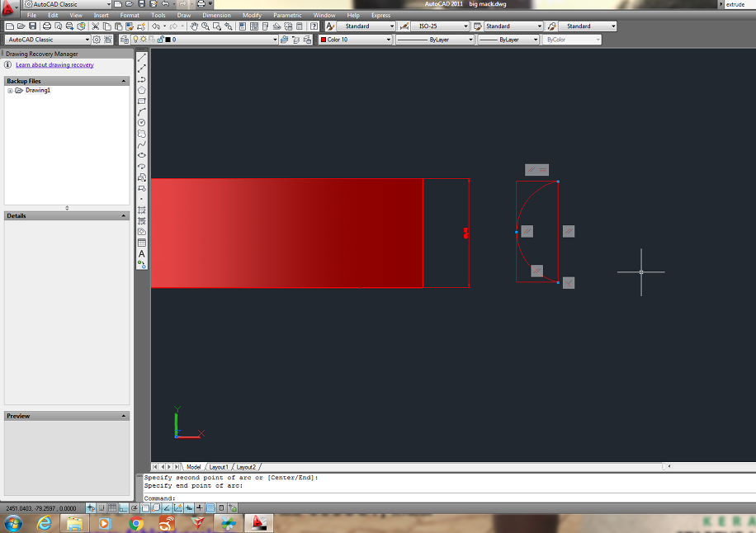Toggle Grid Display in status bar
756x533 pixels.
(x=112, y=508)
